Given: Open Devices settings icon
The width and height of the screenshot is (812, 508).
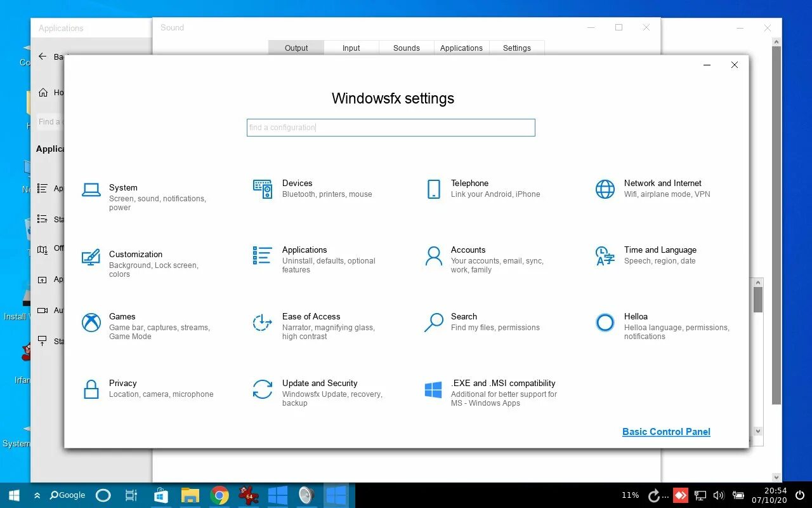Looking at the screenshot, I should (263, 189).
